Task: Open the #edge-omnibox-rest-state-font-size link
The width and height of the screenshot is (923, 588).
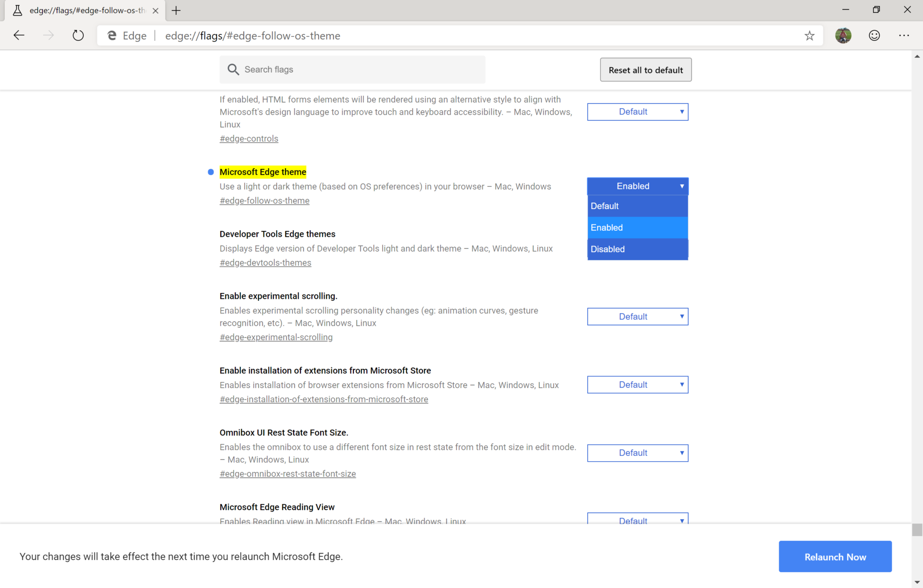Action: (288, 474)
